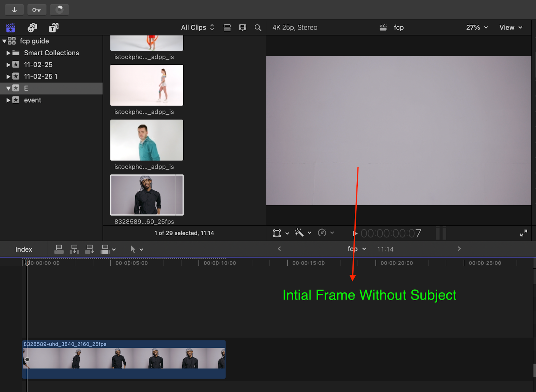
Task: Click the '4K 25p, Stereo' format label
Action: click(x=295, y=27)
